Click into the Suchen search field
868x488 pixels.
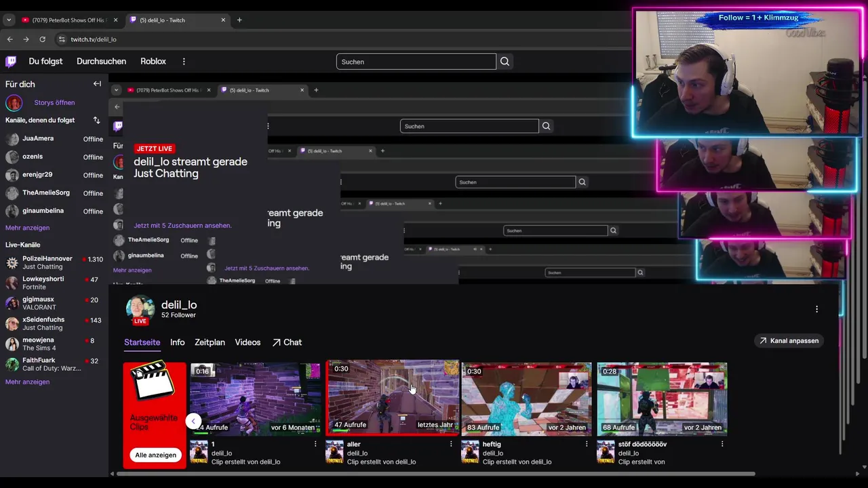click(416, 62)
